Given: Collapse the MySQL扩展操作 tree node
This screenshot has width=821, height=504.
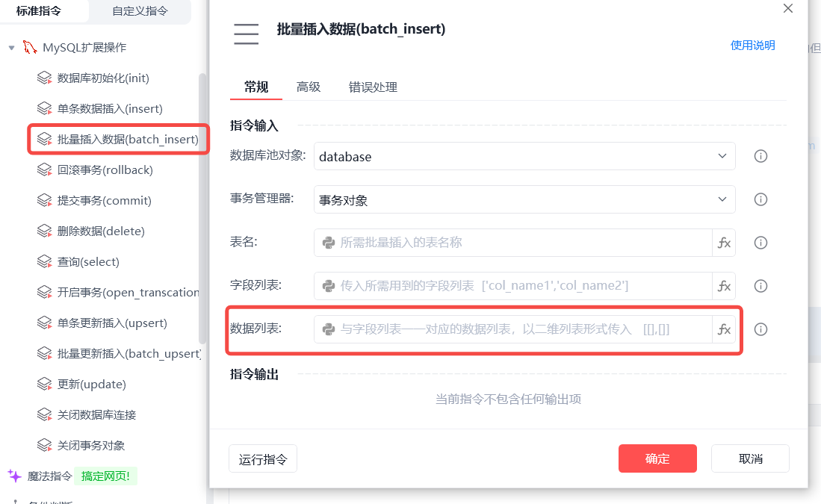Looking at the screenshot, I should (x=11, y=48).
